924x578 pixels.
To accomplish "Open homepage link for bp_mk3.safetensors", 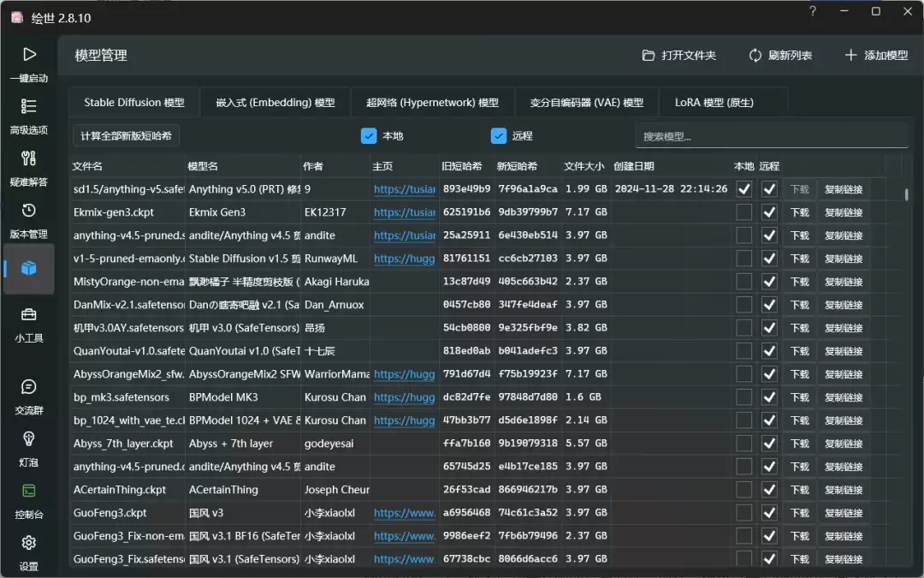I will pos(404,397).
